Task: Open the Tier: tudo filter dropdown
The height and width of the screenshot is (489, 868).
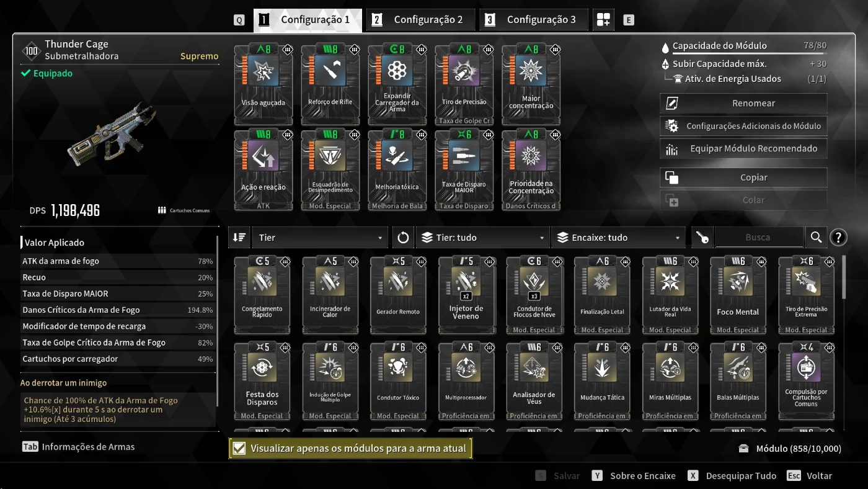Action: pyautogui.click(x=482, y=237)
